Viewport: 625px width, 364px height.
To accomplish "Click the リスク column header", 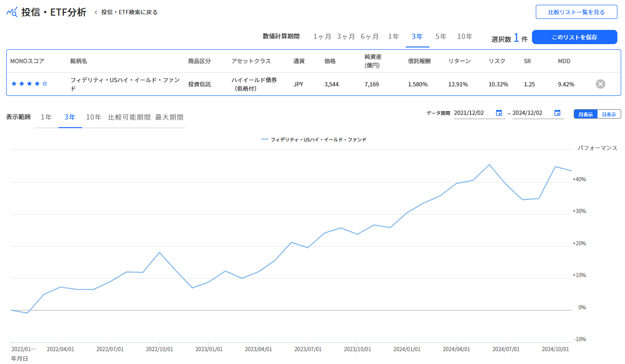I will click(x=497, y=61).
